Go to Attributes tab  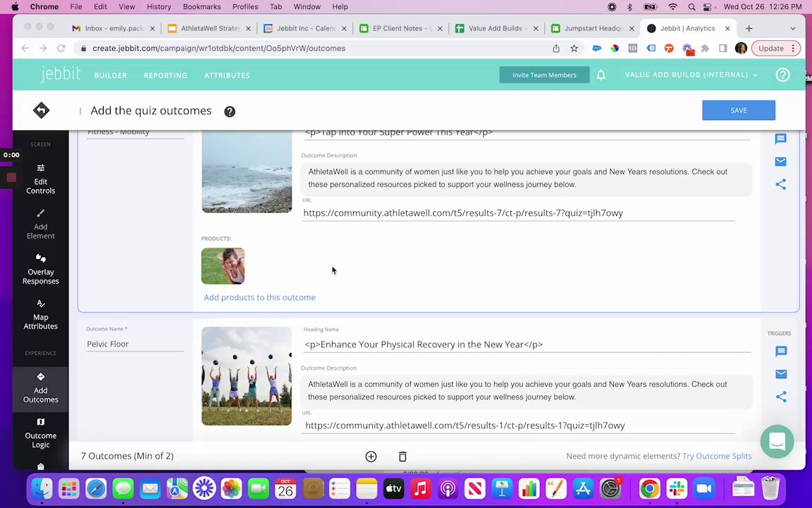point(227,75)
